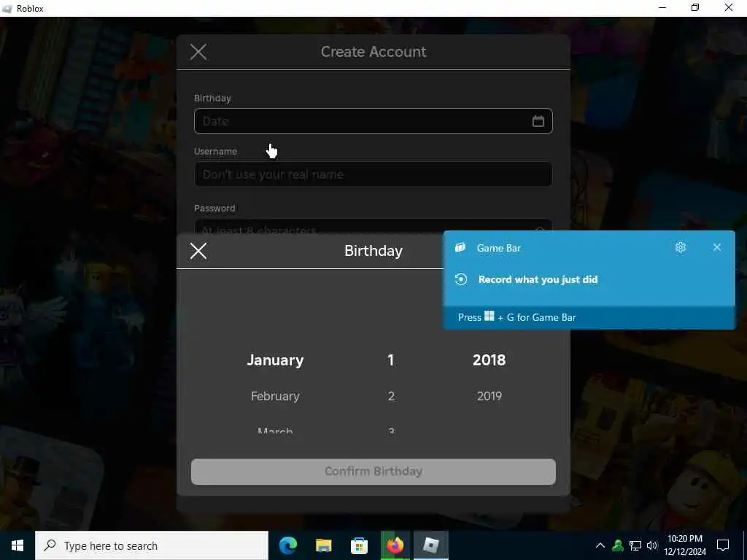
Task: Minimize the Roblox window
Action: click(662, 8)
